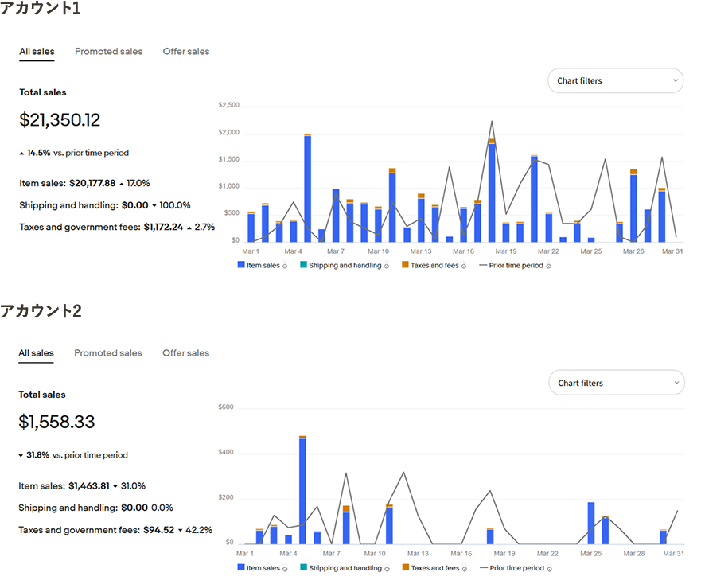
Task: Click blue Item sales legend swatch in Account 1
Action: pos(241,266)
